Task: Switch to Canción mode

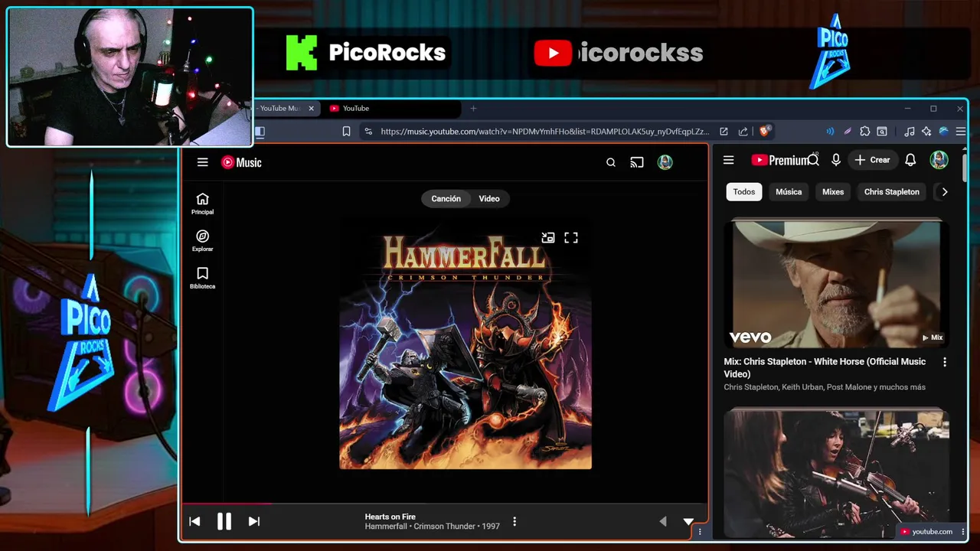Action: coord(446,199)
